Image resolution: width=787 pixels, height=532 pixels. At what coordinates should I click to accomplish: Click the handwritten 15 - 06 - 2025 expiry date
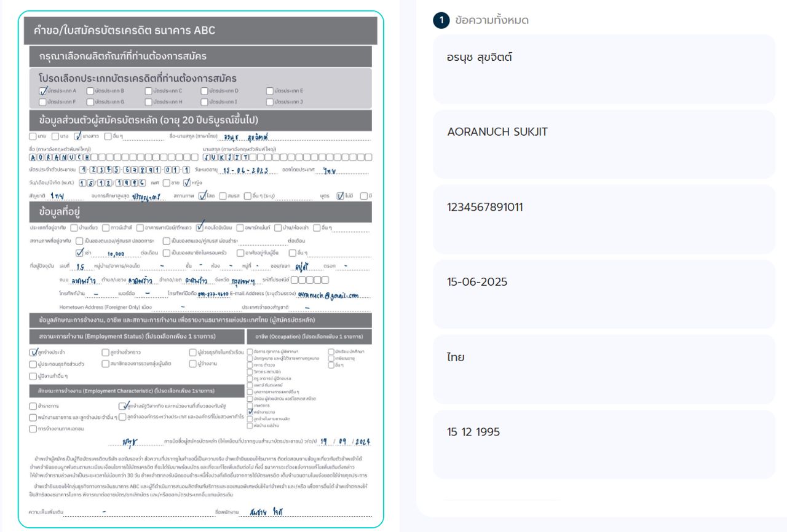(x=245, y=170)
